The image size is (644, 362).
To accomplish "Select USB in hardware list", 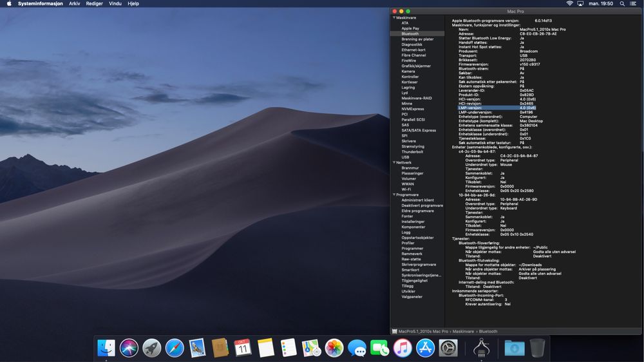I will click(405, 157).
